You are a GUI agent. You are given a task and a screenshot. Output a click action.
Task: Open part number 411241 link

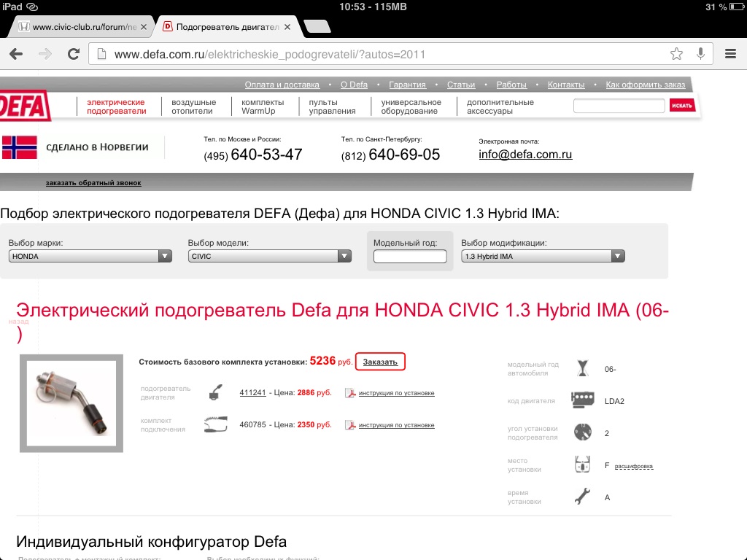click(252, 393)
